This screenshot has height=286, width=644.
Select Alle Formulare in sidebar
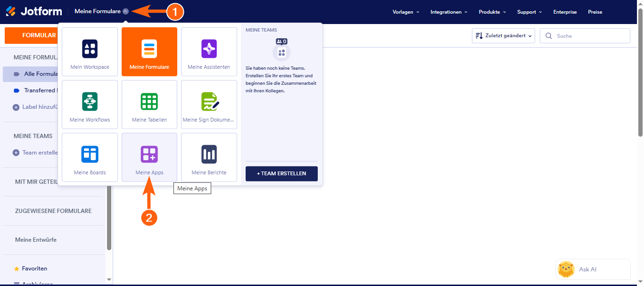click(31, 74)
